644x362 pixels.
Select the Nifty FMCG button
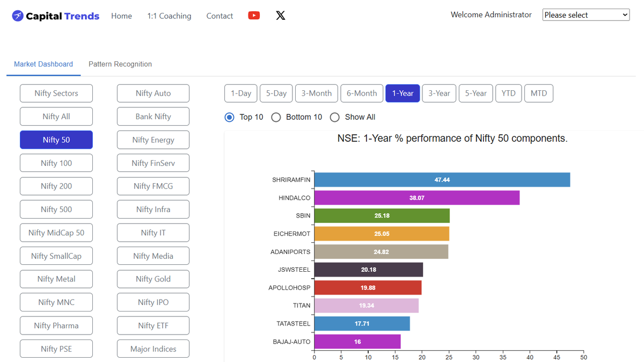pos(153,186)
